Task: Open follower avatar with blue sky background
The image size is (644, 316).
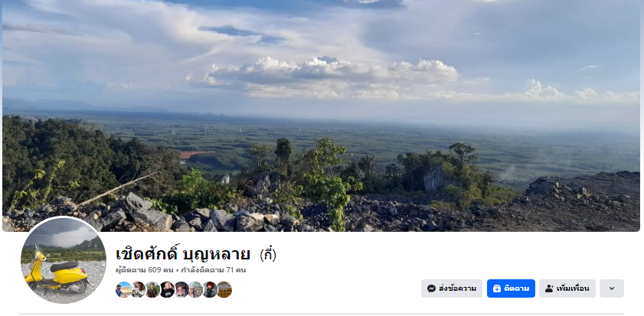Action: click(123, 290)
